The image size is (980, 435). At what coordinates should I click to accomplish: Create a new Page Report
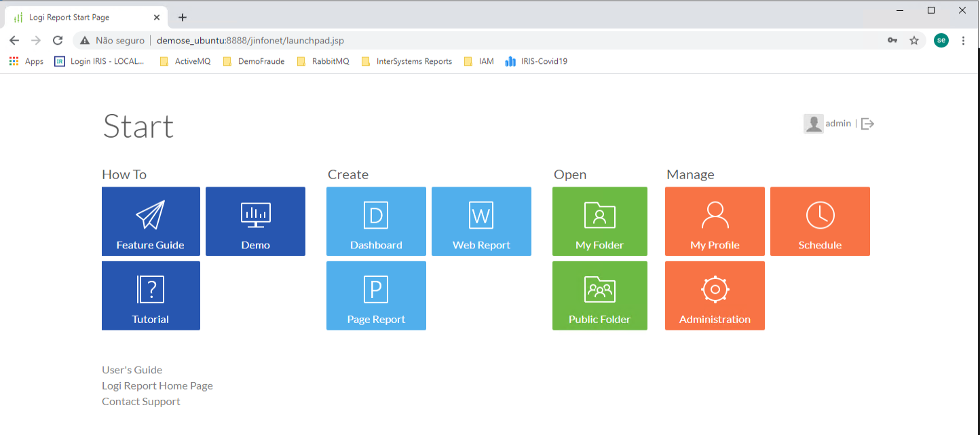[376, 295]
